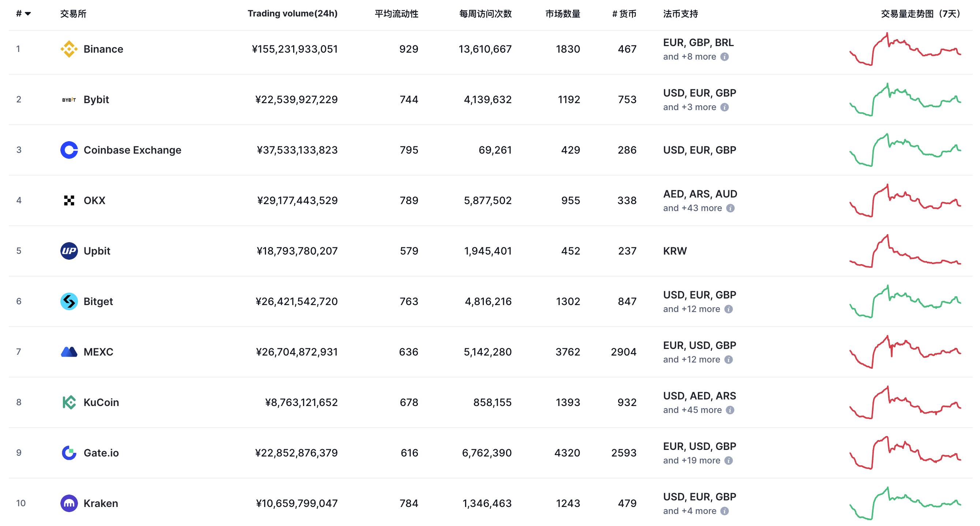Open the Gate.io exchange name link
This screenshot has width=980, height=526.
101,452
